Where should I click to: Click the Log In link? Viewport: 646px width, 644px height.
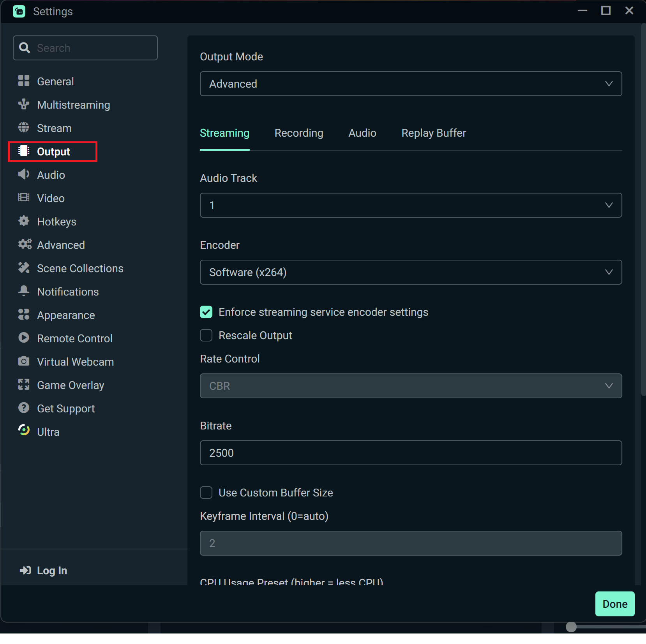(52, 570)
